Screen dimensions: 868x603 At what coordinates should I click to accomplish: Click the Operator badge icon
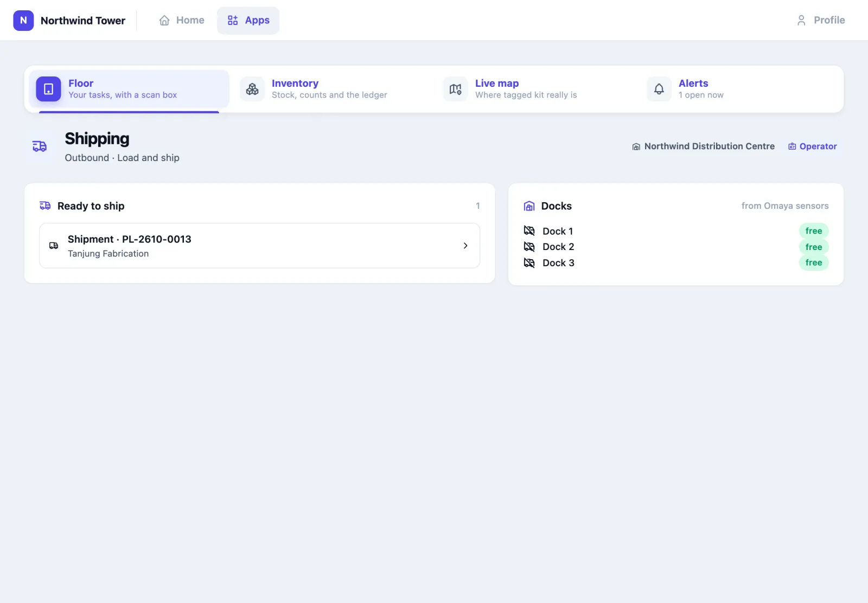[792, 146]
